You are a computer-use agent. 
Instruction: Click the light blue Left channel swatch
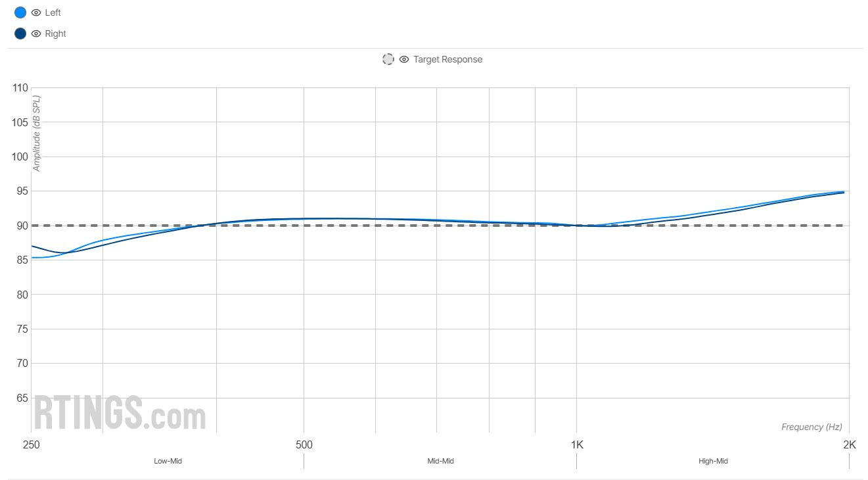(20, 12)
